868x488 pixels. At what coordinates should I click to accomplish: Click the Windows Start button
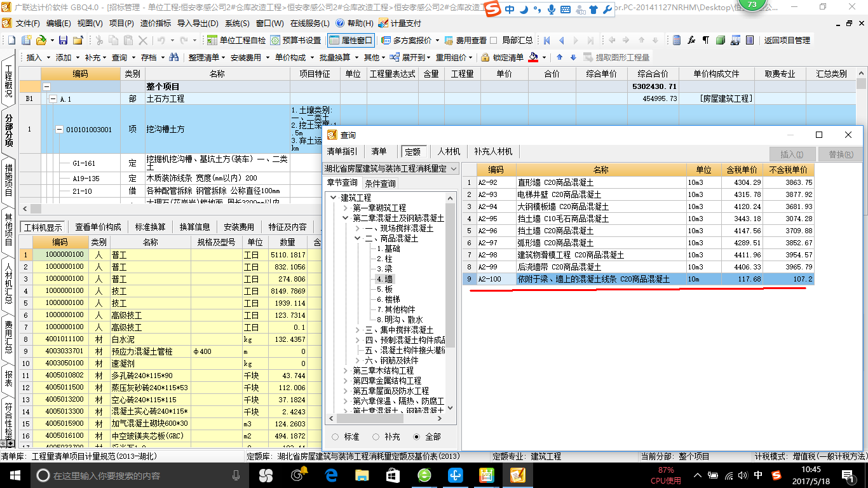15,475
